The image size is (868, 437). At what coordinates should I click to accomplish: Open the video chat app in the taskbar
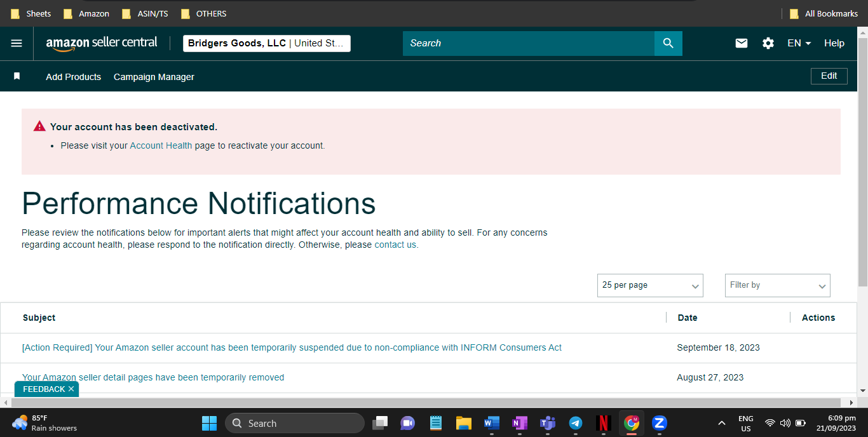point(407,423)
